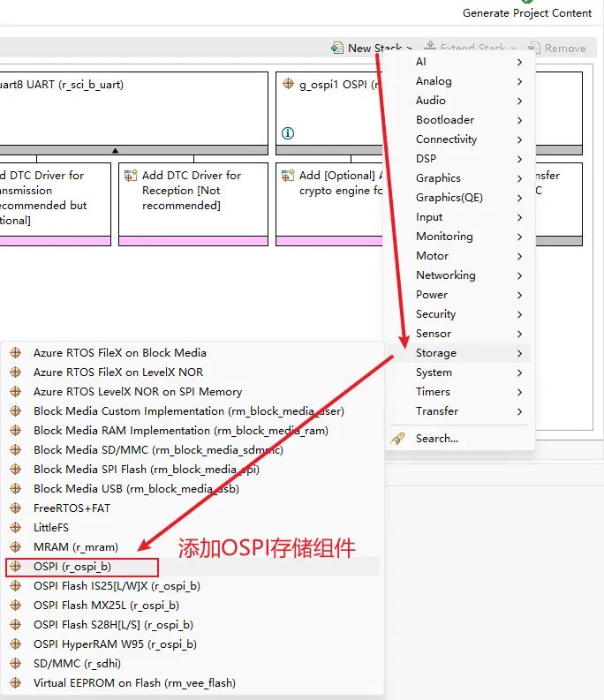The image size is (604, 700).
Task: Select OSPI Flash MX25L (r_ospi_b) entry
Action: click(106, 606)
